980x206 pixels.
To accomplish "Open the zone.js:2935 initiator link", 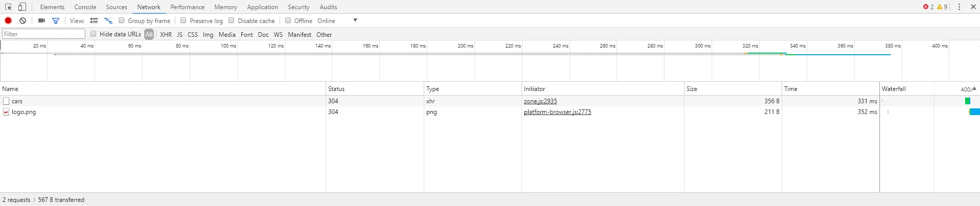I will click(540, 101).
